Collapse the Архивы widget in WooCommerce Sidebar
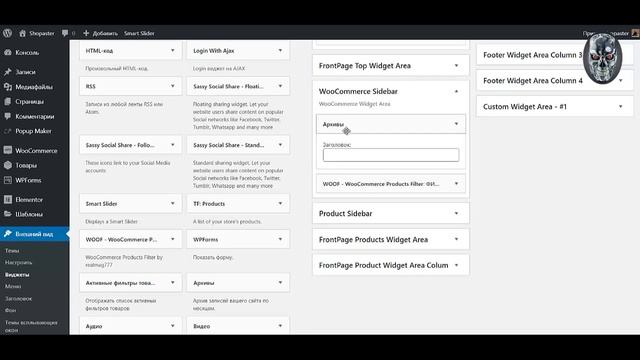The width and height of the screenshot is (640, 360). pos(456,124)
